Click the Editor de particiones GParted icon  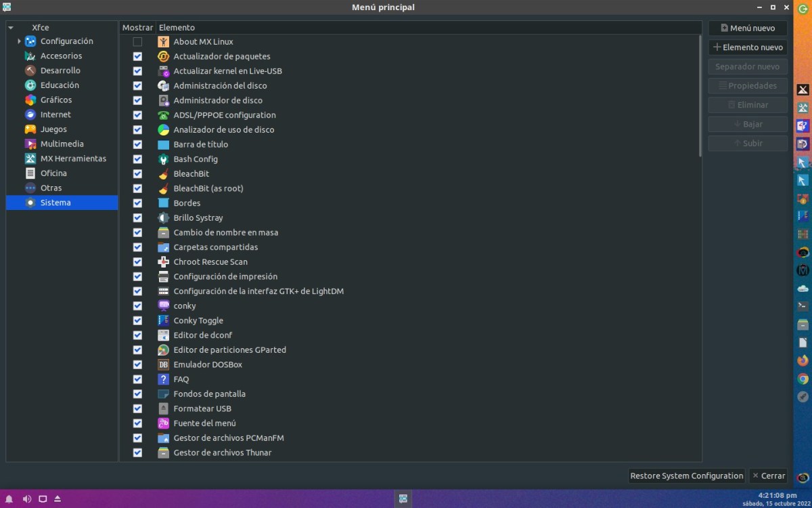click(x=163, y=350)
